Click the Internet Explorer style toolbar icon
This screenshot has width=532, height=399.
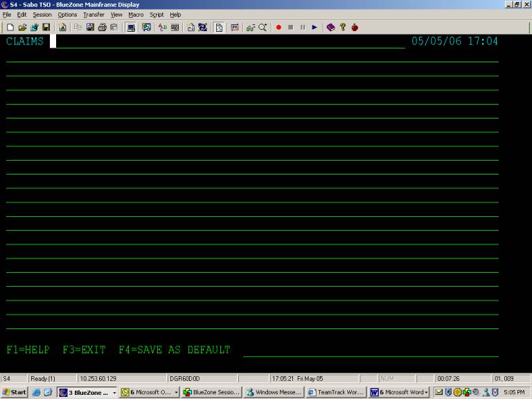coord(202,28)
